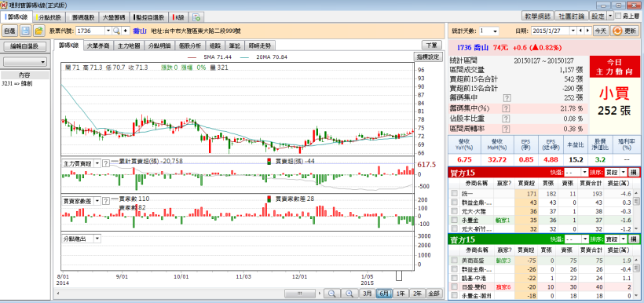Click help icon beside 買賣家數差 indicator
The image size is (644, 303).
pos(105,201)
